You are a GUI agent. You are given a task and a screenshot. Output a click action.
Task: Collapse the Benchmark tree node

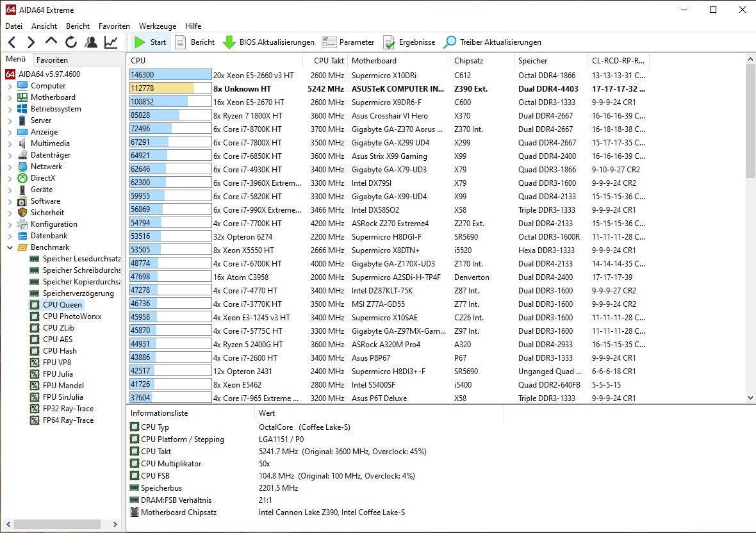click(x=10, y=247)
